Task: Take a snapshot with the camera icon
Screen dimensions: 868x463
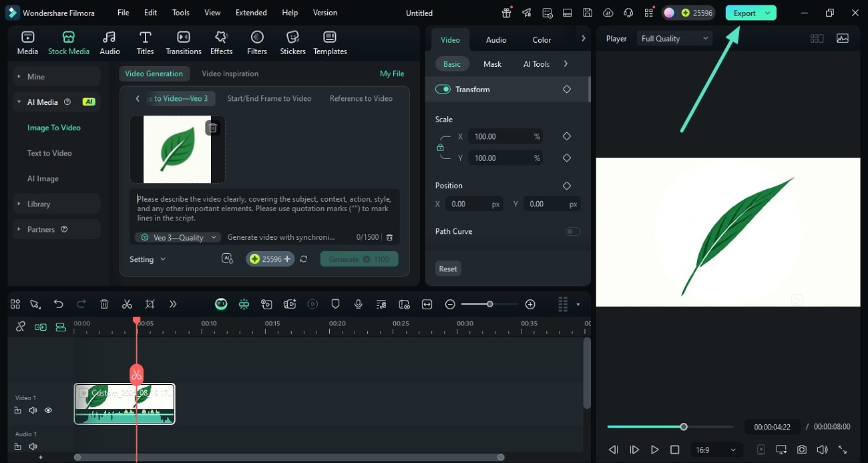Action: tap(802, 450)
